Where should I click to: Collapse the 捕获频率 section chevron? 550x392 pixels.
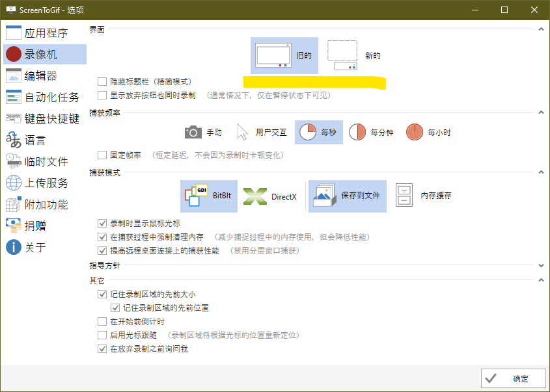coord(542,112)
